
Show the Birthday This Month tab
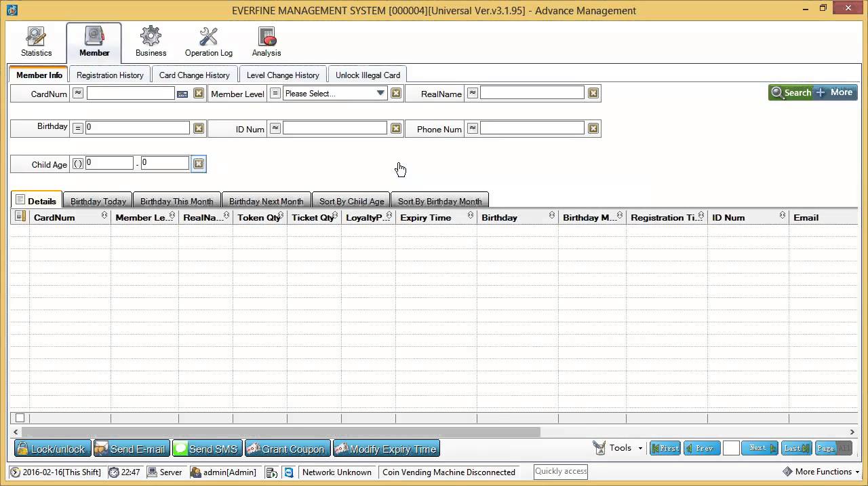[176, 201]
